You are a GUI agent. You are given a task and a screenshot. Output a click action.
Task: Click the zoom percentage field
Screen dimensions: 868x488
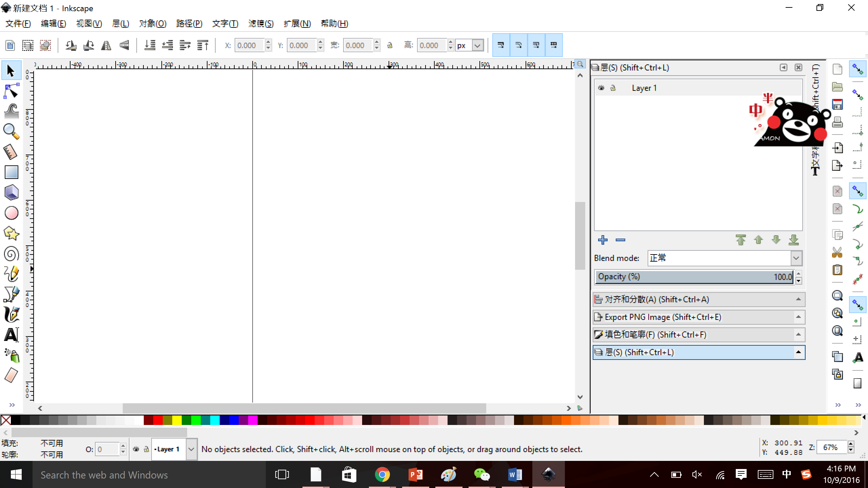[832, 447]
